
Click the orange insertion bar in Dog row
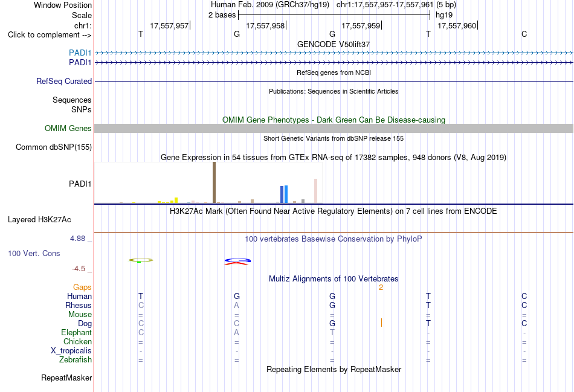381,323
